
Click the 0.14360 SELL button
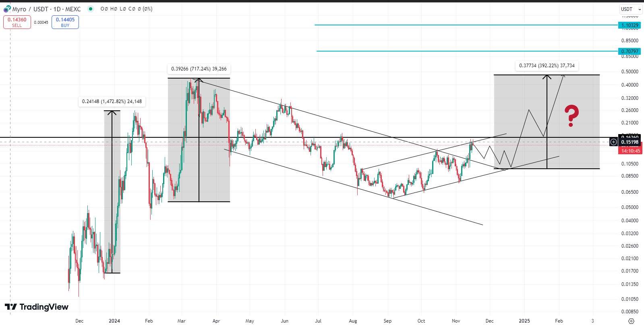[x=17, y=22]
